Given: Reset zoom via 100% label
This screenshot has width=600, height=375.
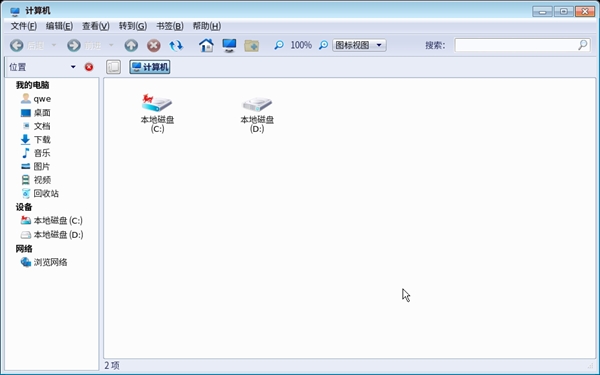Looking at the screenshot, I should 301,45.
